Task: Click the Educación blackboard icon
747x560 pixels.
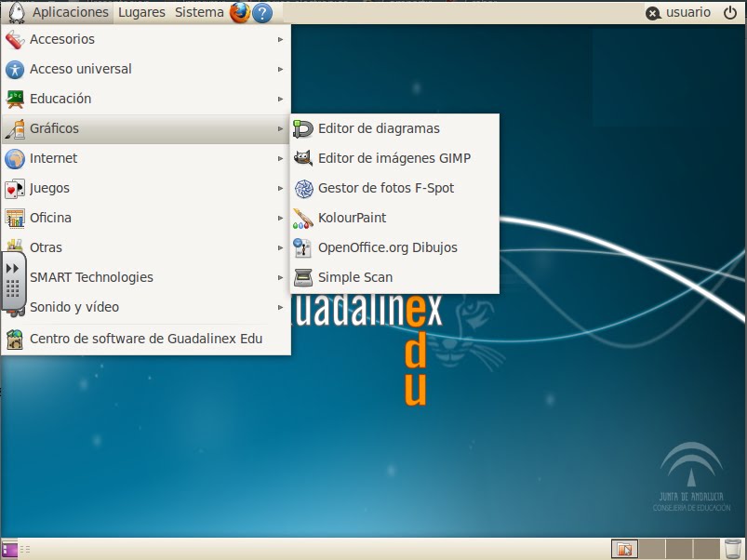Action: [x=15, y=99]
